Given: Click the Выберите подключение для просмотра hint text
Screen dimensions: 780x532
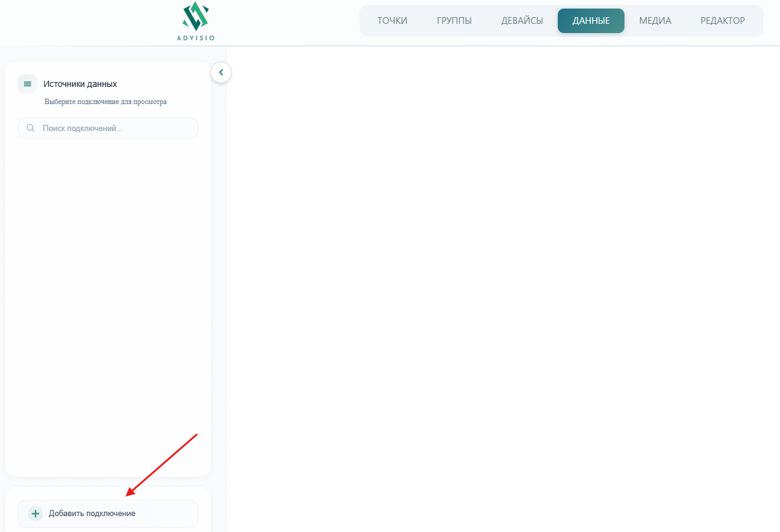Looking at the screenshot, I should (x=105, y=102).
